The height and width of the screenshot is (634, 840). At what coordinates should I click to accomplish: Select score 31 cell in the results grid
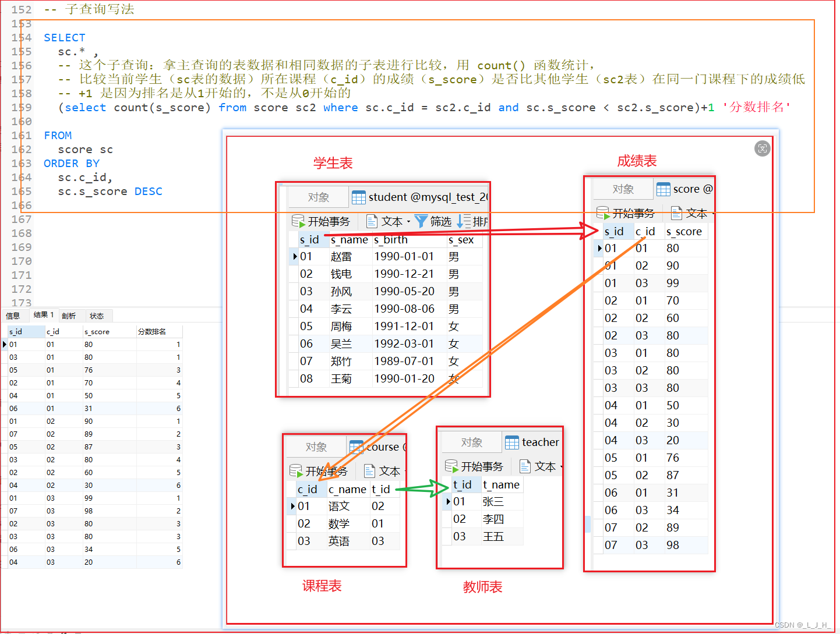tap(110, 409)
